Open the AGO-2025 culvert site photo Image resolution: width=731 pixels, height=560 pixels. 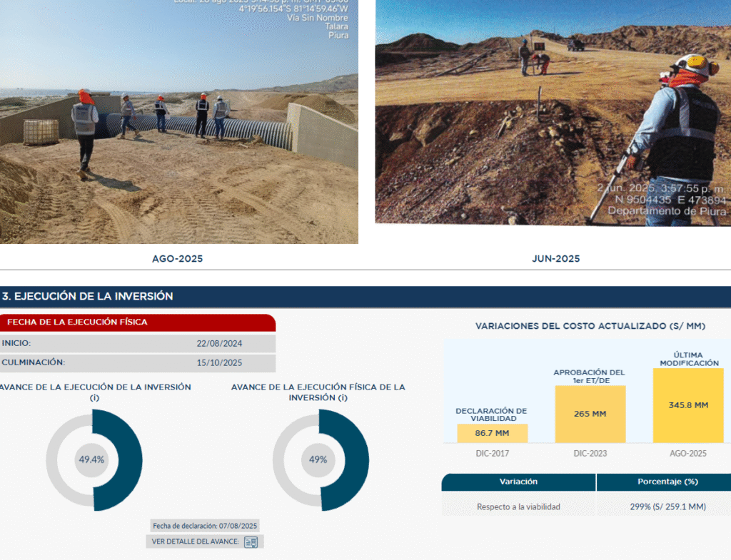179,121
